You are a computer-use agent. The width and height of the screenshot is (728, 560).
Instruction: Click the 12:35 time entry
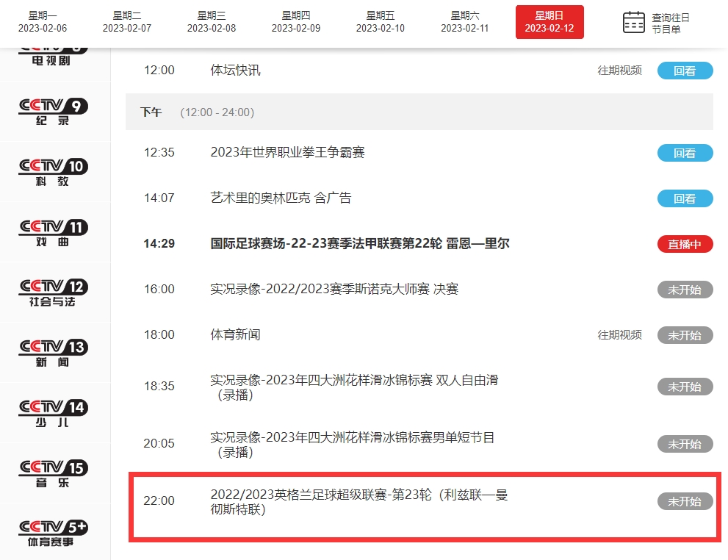tap(159, 152)
